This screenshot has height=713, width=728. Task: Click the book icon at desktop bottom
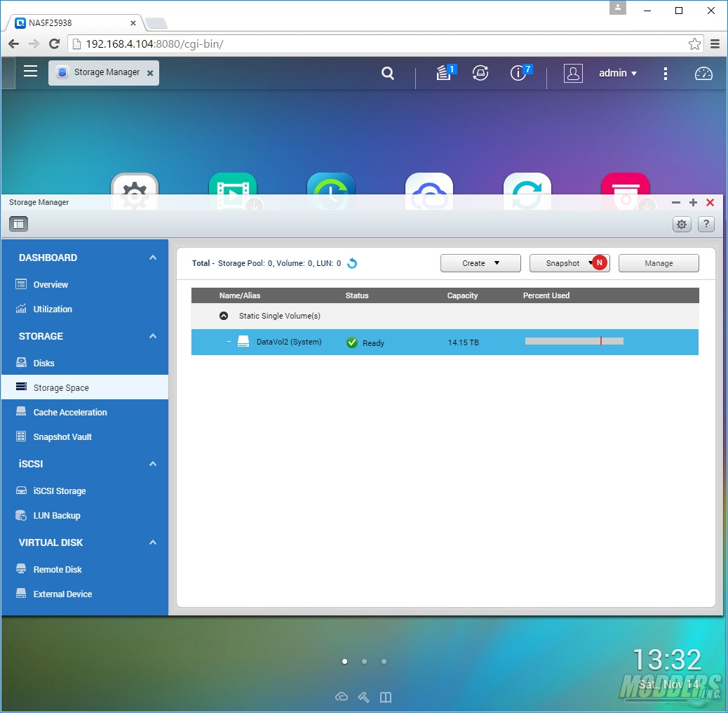386,697
